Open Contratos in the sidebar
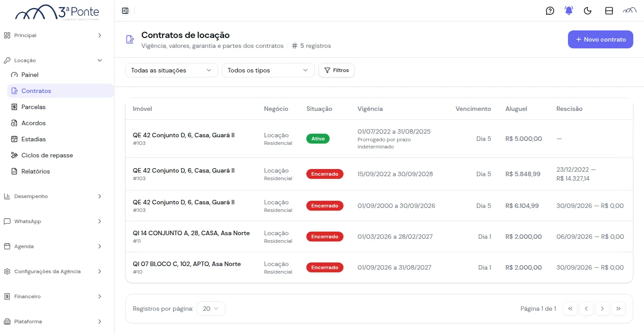The image size is (644, 334). (x=60, y=91)
